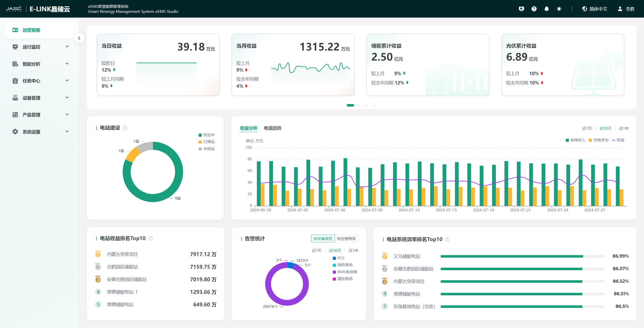Click help icon next to 电站收益排名Top10
644x328 pixels.
[150, 238]
